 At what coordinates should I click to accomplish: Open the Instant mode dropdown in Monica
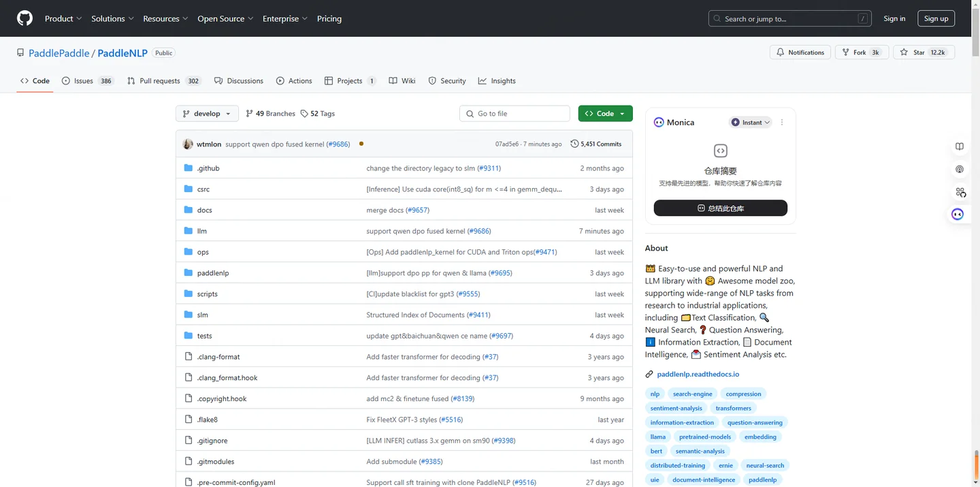pos(751,123)
